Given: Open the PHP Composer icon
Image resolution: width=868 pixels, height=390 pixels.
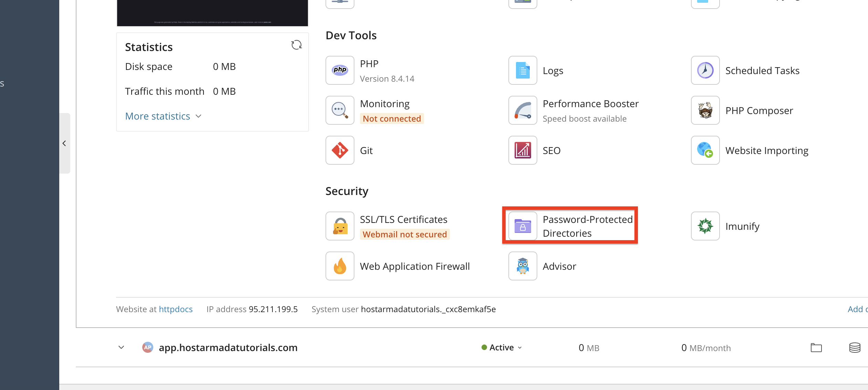Looking at the screenshot, I should coord(705,110).
